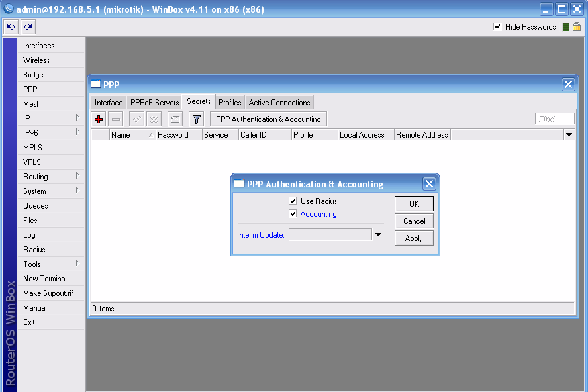The image size is (588, 392).
Task: Launch New Terminal from the sidebar
Action: (50, 279)
